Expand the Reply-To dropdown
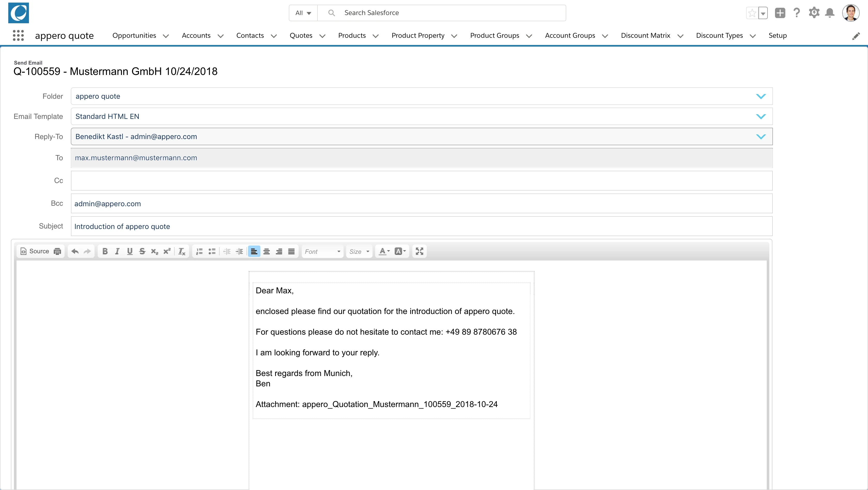Image resolution: width=868 pixels, height=490 pixels. [x=421, y=136]
